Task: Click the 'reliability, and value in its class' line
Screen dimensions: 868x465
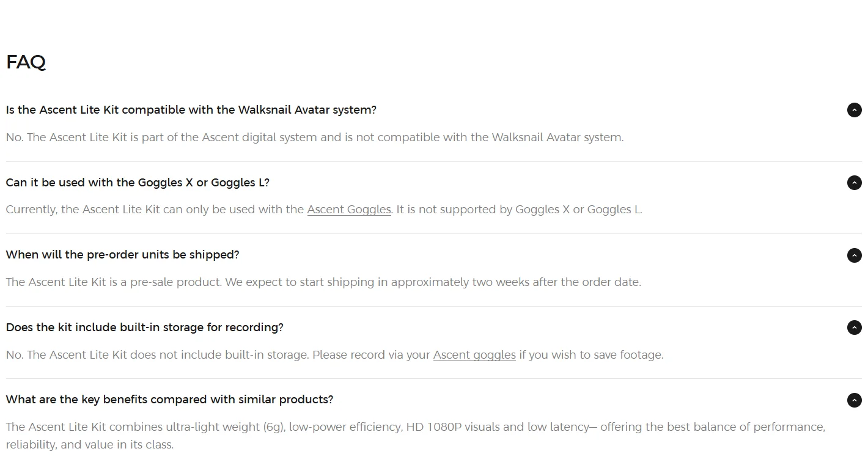Action: [90, 445]
